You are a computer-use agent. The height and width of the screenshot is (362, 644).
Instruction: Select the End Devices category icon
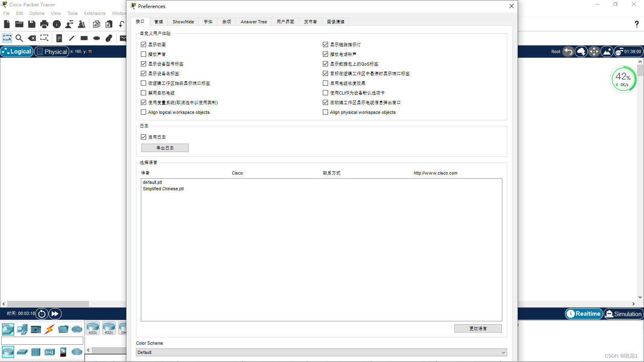[22, 329]
